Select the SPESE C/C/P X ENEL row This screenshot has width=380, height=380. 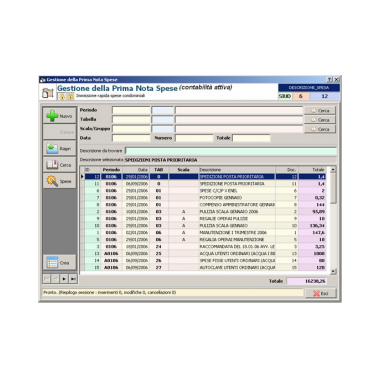click(x=205, y=191)
